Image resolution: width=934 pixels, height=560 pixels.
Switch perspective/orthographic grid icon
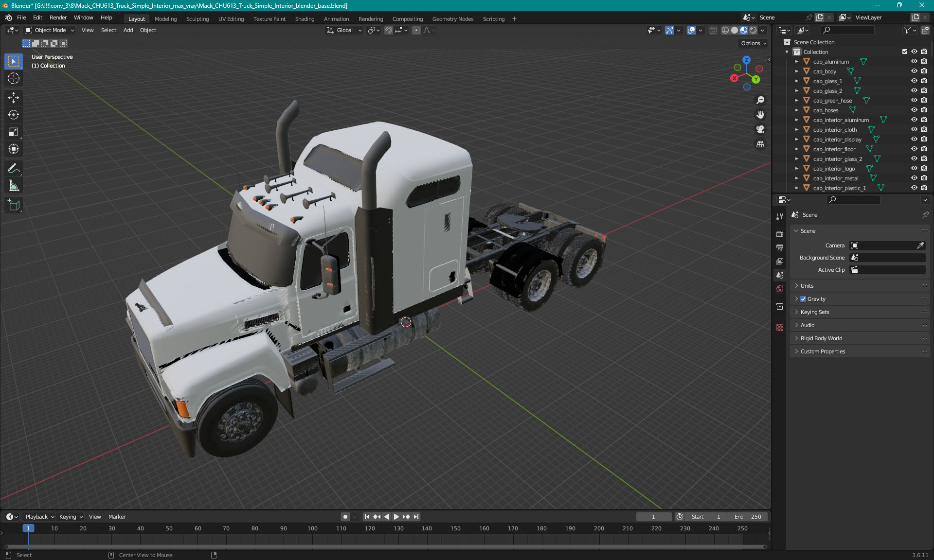point(760,144)
